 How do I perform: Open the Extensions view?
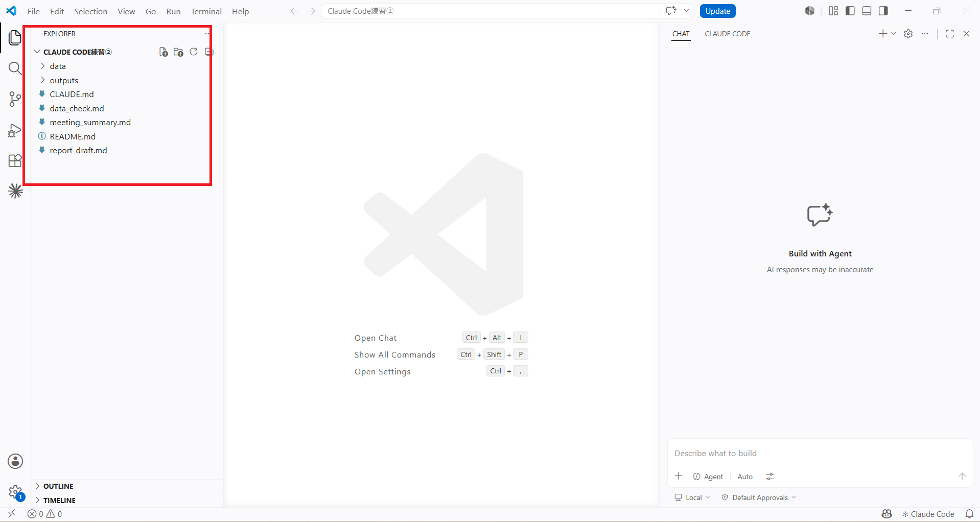(x=15, y=161)
